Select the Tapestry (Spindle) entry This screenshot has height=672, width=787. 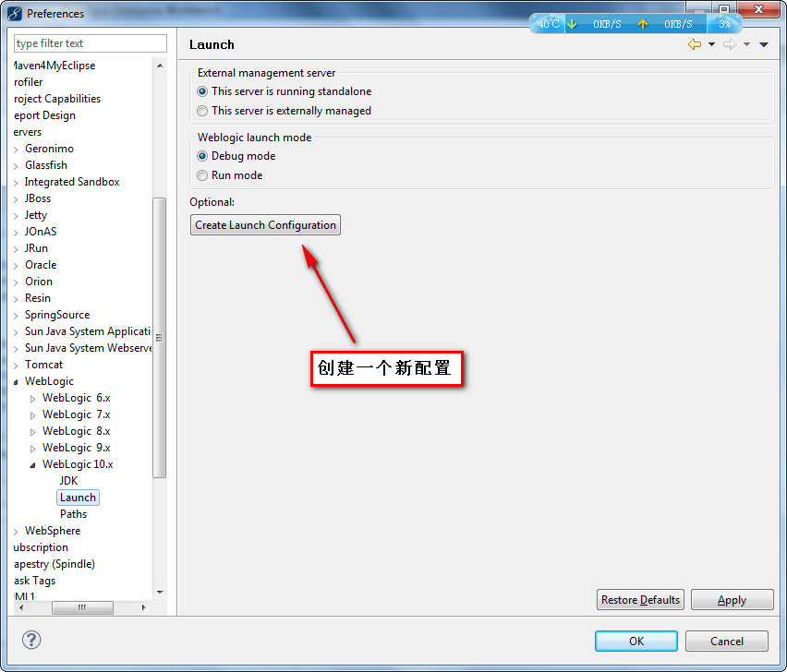coord(54,564)
